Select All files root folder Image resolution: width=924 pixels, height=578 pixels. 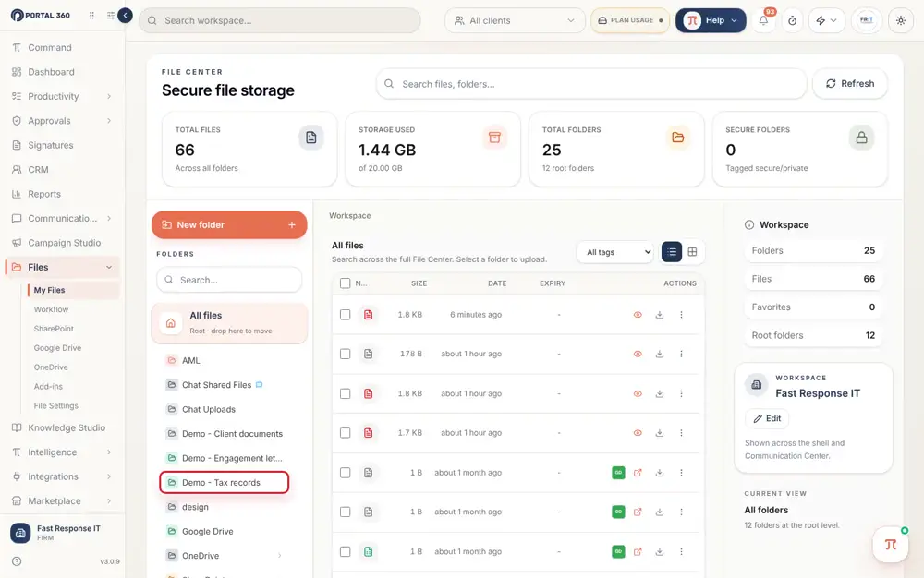click(229, 323)
